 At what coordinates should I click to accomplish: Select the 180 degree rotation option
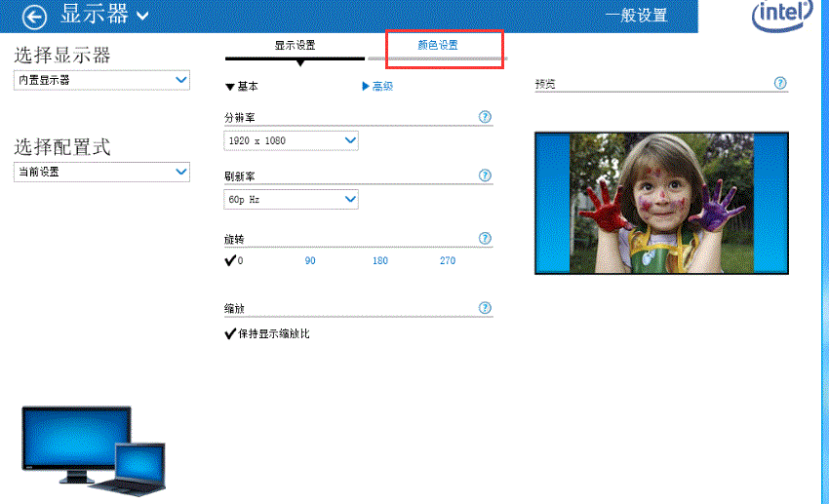coord(380,260)
